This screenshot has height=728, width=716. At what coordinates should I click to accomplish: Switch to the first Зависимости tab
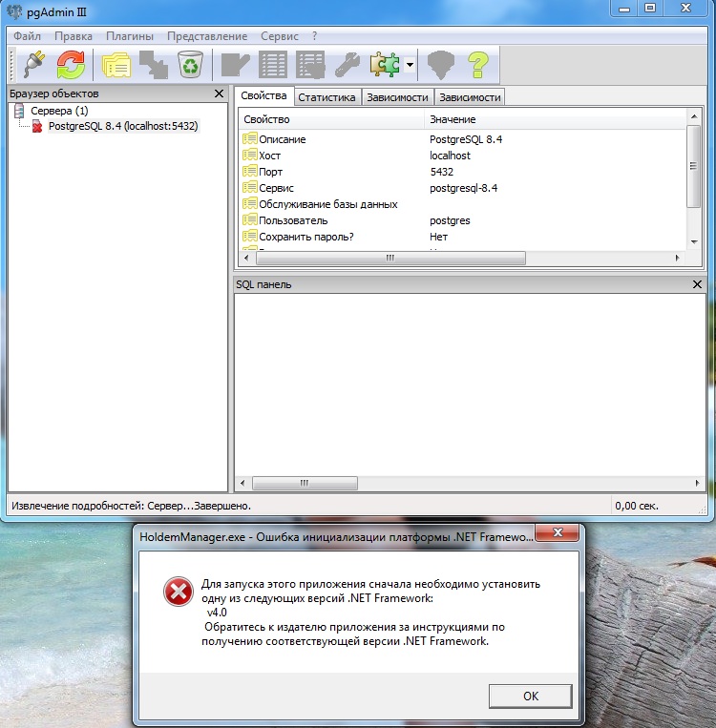click(397, 97)
